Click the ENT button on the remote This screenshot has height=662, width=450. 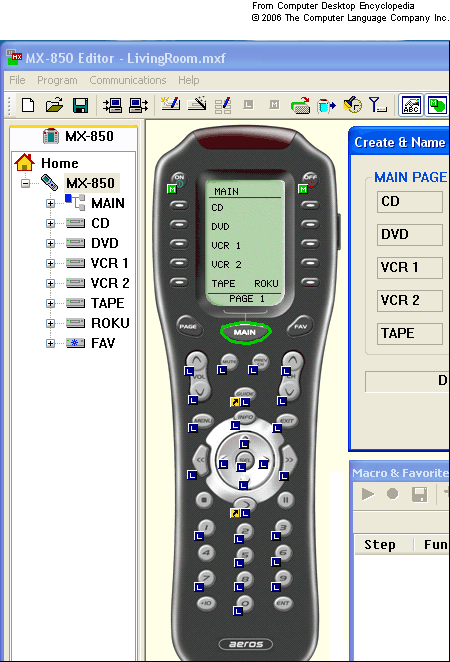pos(283,603)
